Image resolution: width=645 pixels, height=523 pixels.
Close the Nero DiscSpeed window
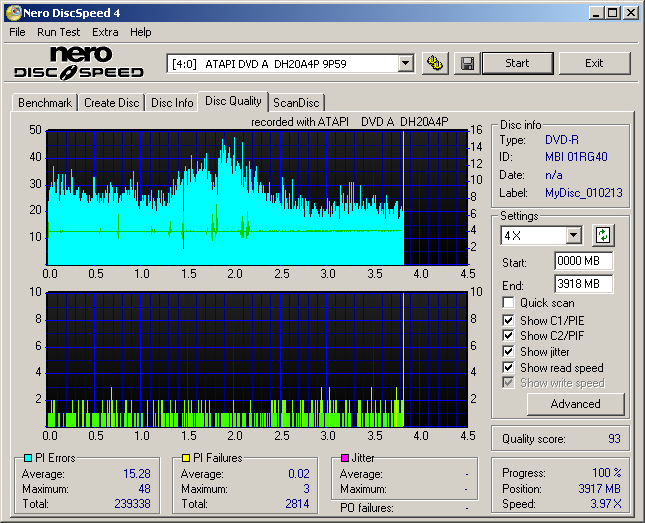[x=631, y=13]
